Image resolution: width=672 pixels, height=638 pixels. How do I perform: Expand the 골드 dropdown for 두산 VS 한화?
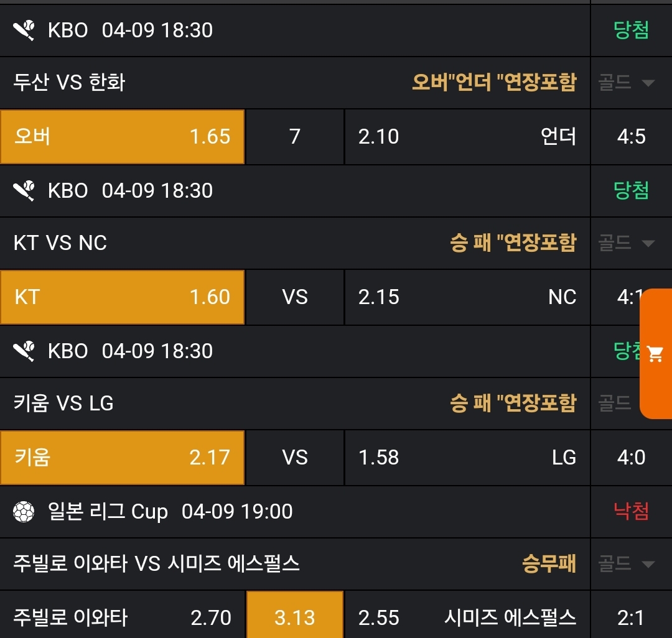coord(627,83)
